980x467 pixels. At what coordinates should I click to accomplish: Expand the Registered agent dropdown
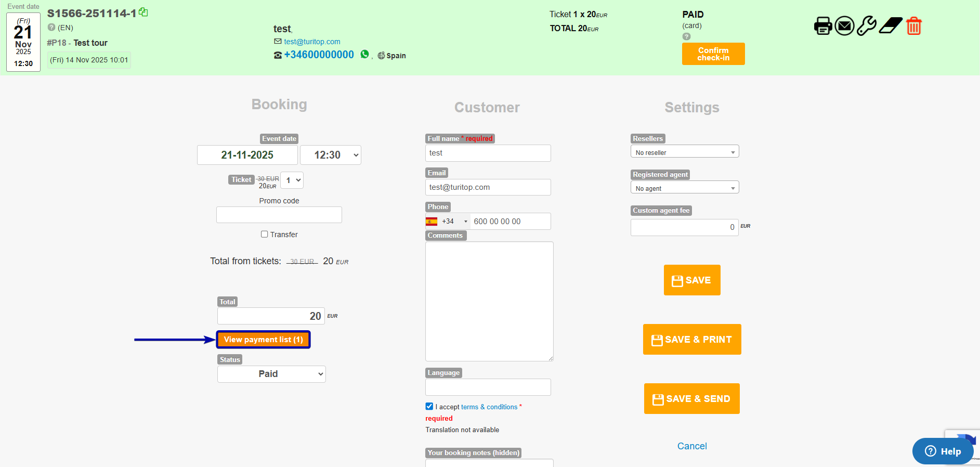point(684,188)
